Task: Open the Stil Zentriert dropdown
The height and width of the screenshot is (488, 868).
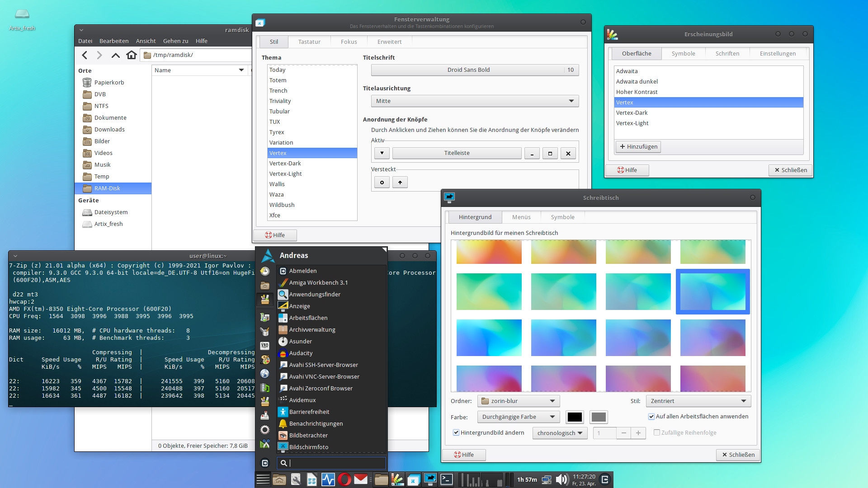Action: [698, 401]
